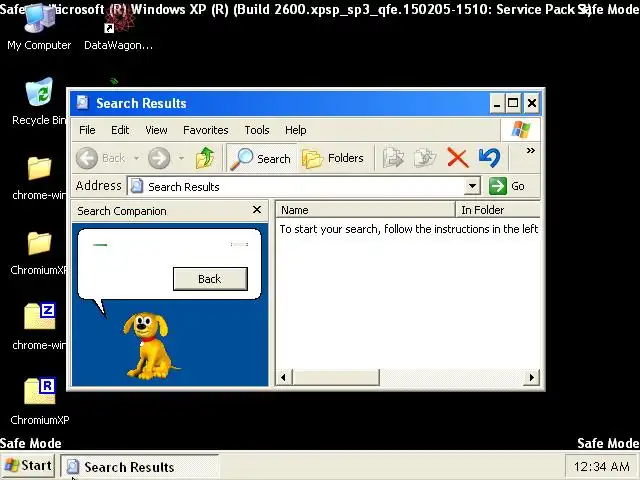The width and height of the screenshot is (640, 480).
Task: Minimize the Search Results window
Action: [497, 103]
